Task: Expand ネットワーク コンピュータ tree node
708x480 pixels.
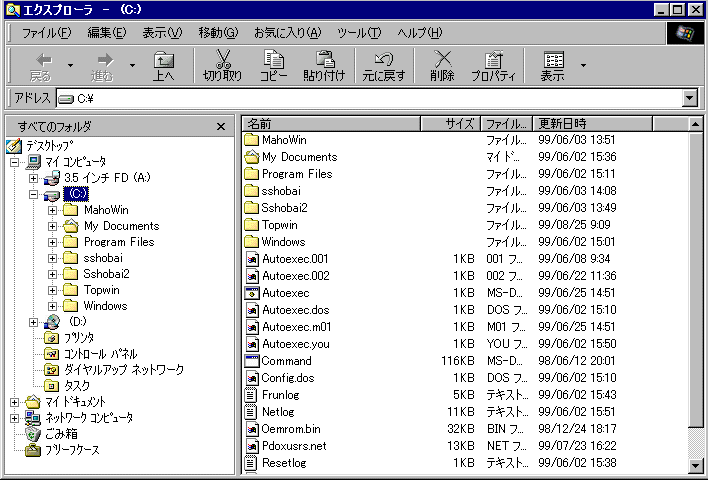Action: pos(14,418)
